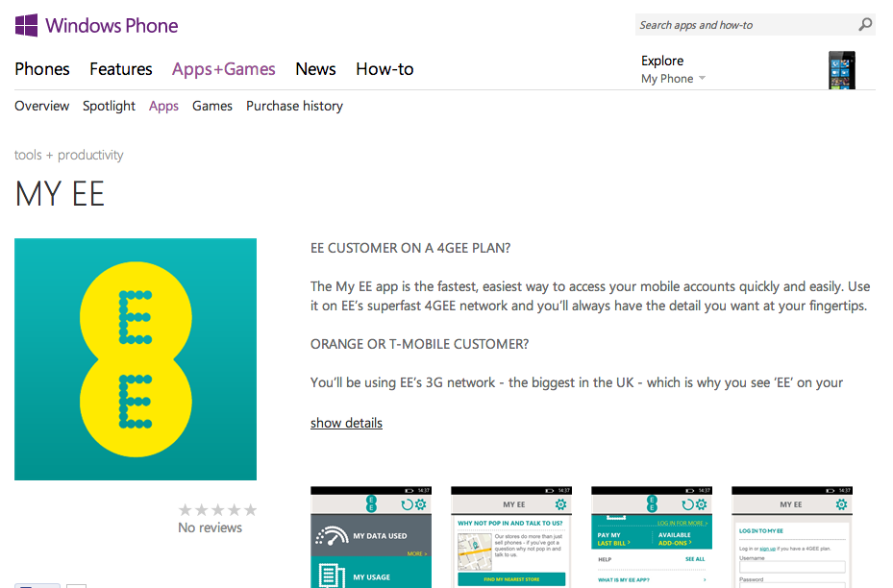Viewport: 893px width, 588px height.
Task: Open the Spotlight tab
Action: point(109,106)
